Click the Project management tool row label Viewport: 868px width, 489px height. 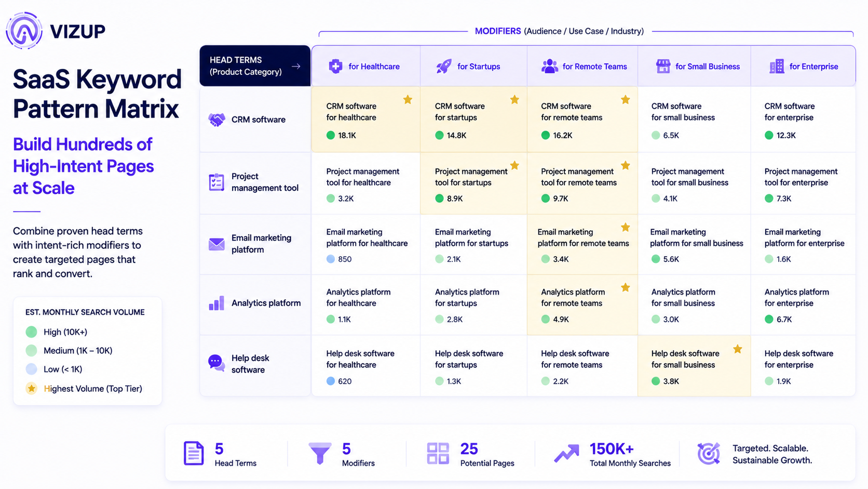click(265, 182)
